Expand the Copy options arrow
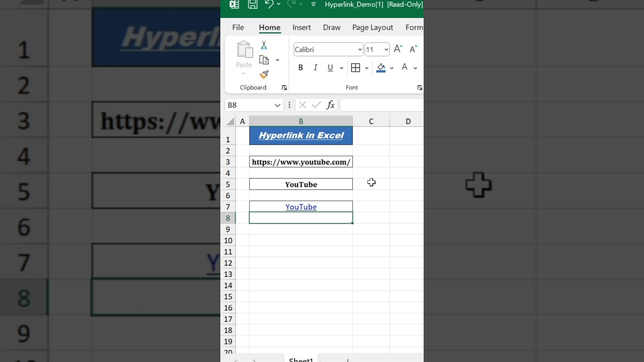Screen dimensions: 644x362 point(277,60)
